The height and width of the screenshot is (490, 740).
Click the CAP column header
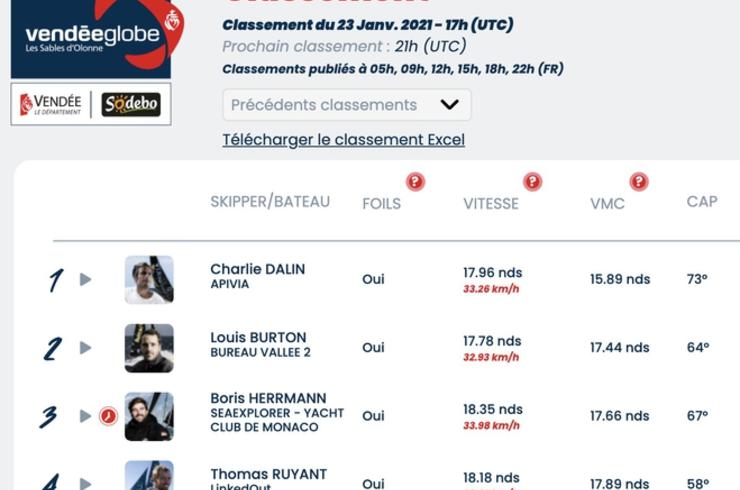coord(702,202)
